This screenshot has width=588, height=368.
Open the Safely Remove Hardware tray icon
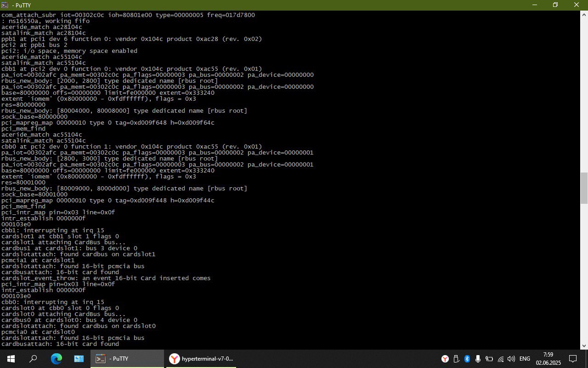click(457, 359)
